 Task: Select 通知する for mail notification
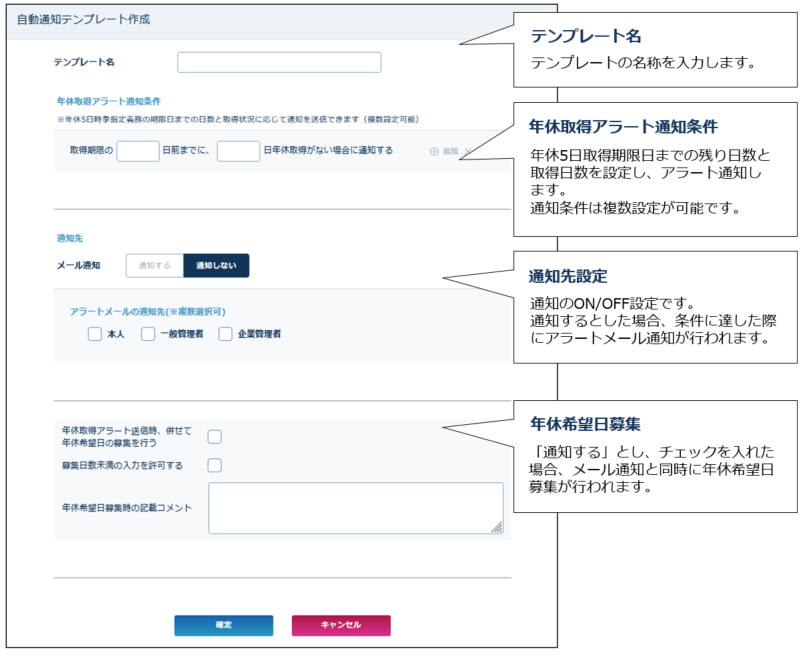pos(155,265)
